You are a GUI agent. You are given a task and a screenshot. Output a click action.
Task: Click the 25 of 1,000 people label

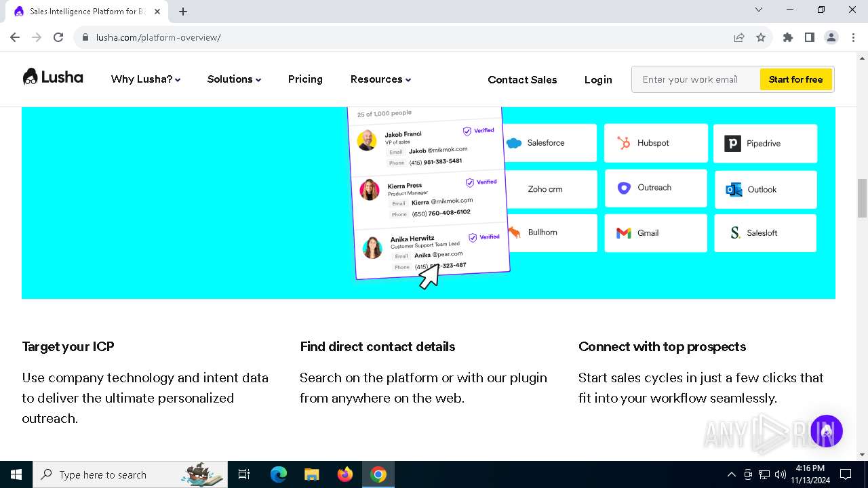(x=384, y=114)
